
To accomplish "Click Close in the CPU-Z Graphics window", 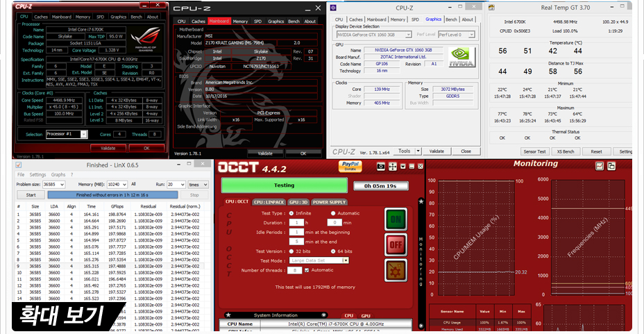I will point(466,151).
